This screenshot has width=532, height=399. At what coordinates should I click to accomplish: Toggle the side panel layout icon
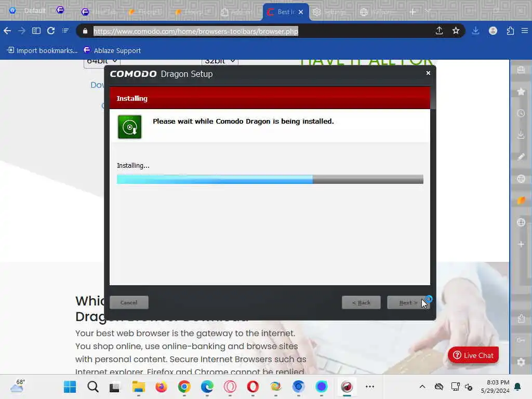36,31
